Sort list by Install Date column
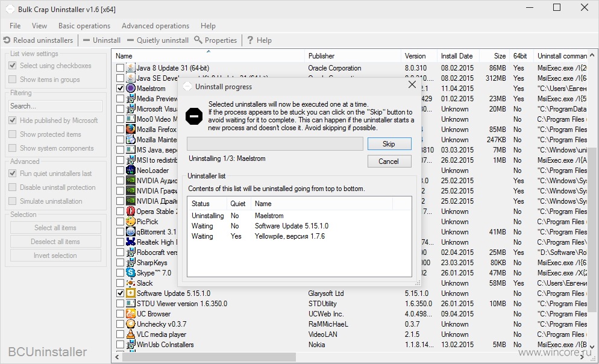Screen dimensions: 599x364 click(458, 56)
